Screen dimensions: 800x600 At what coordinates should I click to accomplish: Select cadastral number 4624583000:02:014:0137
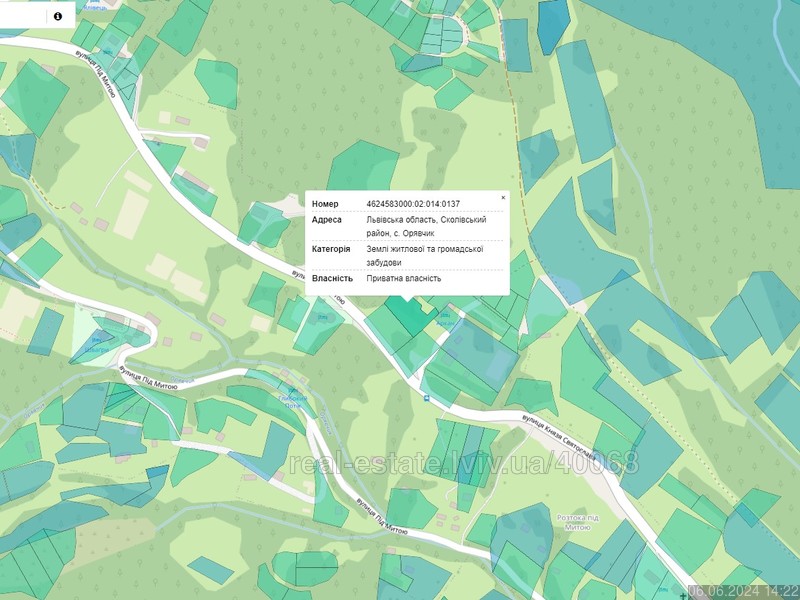pos(413,204)
